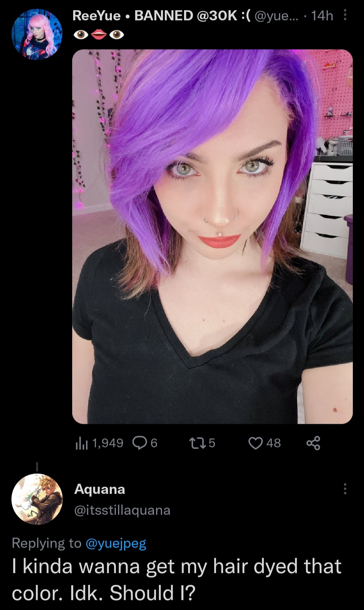Viewport: 364px width, 610px height.
Task: Tap the truncated @yue... handle
Action: pyautogui.click(x=276, y=16)
